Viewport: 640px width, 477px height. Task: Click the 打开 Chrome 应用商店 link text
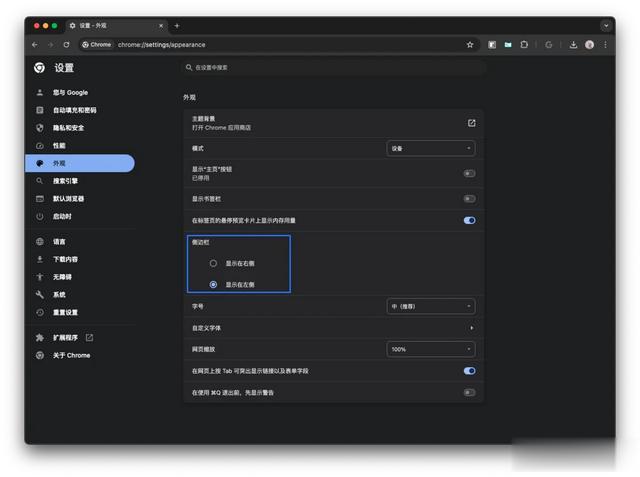click(221, 128)
